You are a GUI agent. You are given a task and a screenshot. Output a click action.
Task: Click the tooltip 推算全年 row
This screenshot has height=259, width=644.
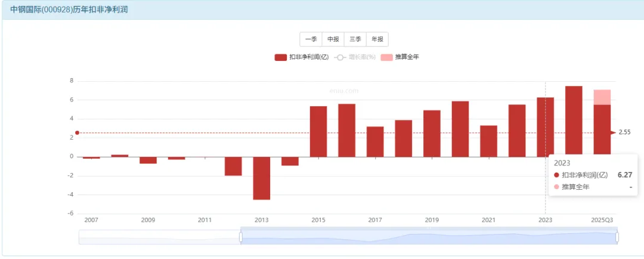click(x=593, y=187)
